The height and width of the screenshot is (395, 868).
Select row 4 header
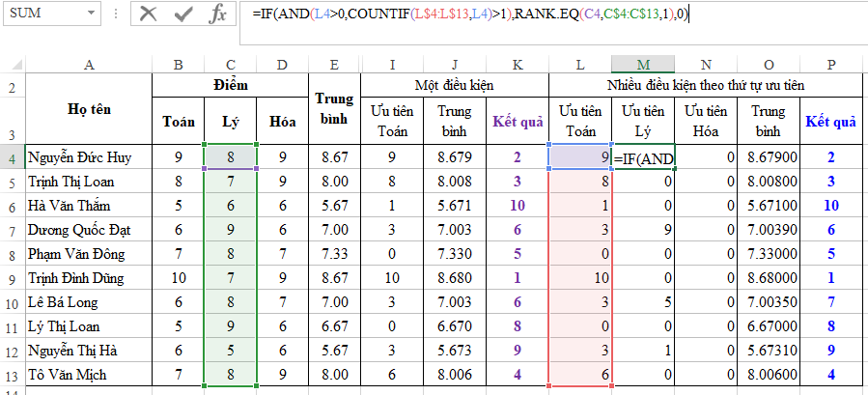click(12, 157)
